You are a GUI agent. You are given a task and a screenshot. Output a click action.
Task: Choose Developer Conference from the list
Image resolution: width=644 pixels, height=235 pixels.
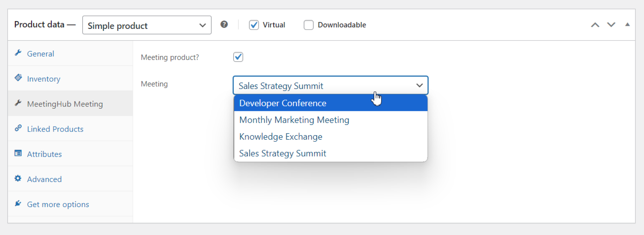click(330, 103)
